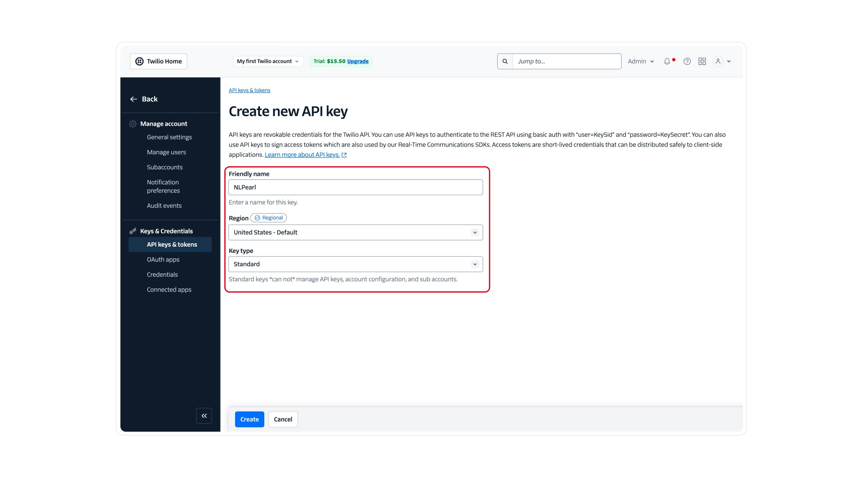The width and height of the screenshot is (868, 482).
Task: Collapse the sidebar with chevron button
Action: [x=204, y=415]
